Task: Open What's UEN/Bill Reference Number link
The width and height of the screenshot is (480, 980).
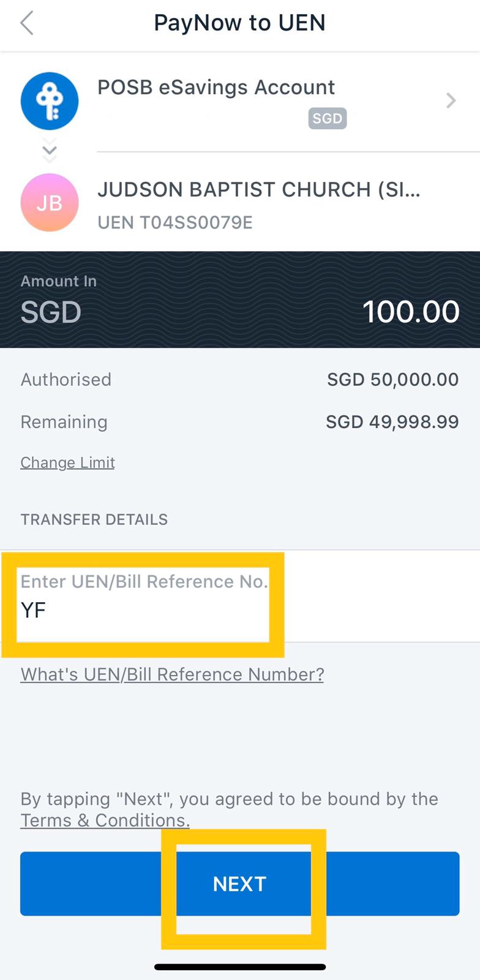Action: click(x=172, y=674)
